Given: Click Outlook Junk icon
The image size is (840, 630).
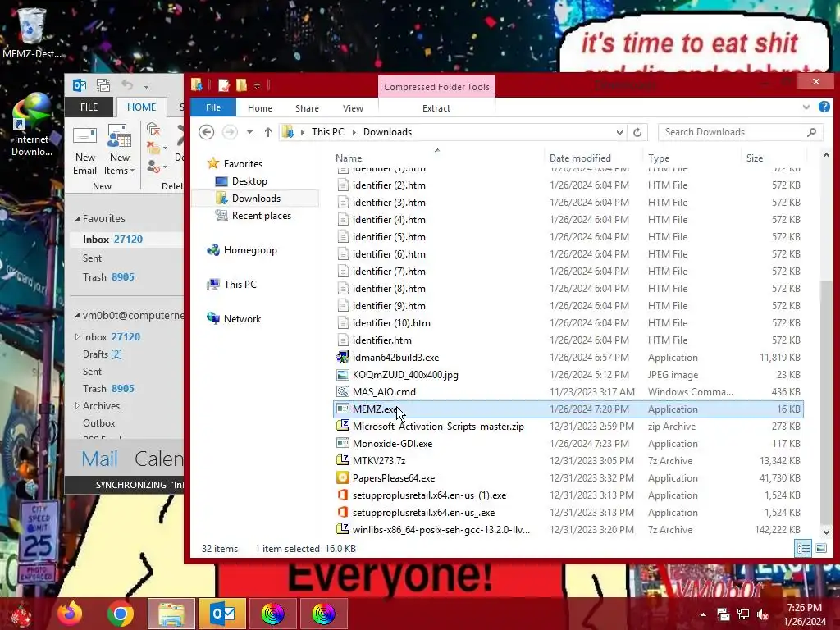Looking at the screenshot, I should [x=156, y=167].
